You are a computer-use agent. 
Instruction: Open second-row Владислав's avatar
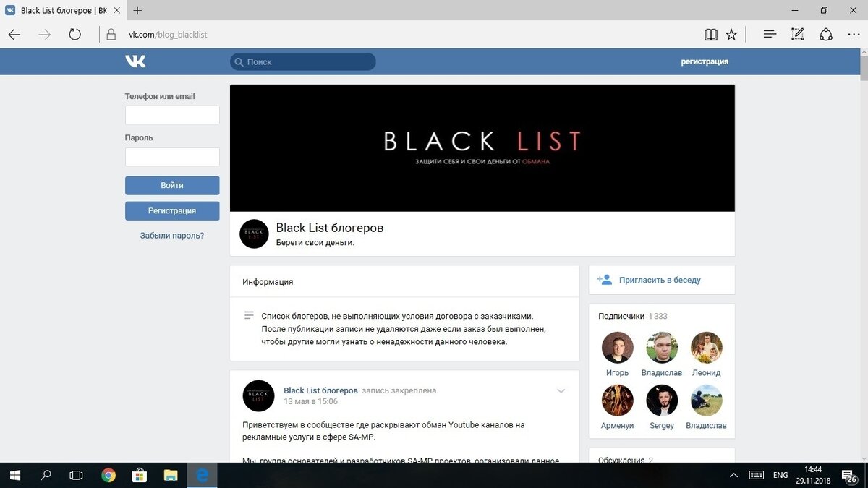(x=706, y=401)
